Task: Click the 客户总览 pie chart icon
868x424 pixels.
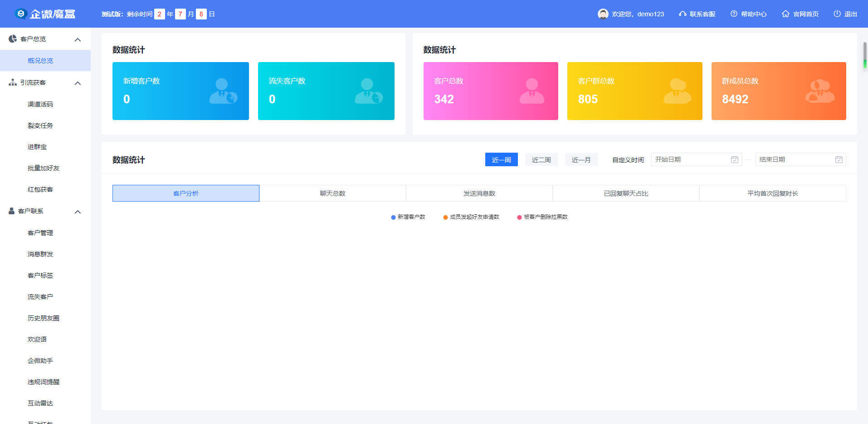Action: (x=13, y=39)
